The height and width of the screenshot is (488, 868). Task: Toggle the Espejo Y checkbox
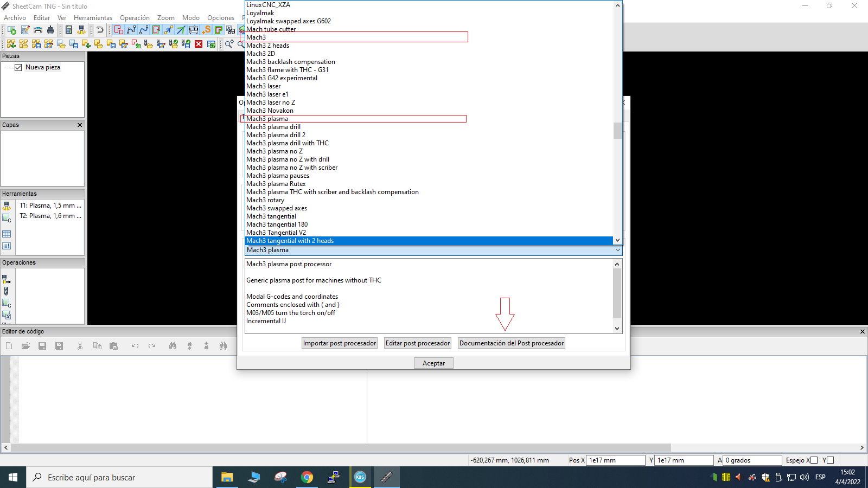click(830, 460)
